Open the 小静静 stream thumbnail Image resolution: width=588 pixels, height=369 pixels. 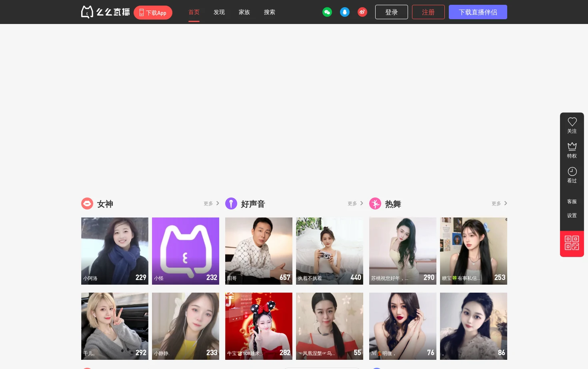pyautogui.click(x=186, y=326)
